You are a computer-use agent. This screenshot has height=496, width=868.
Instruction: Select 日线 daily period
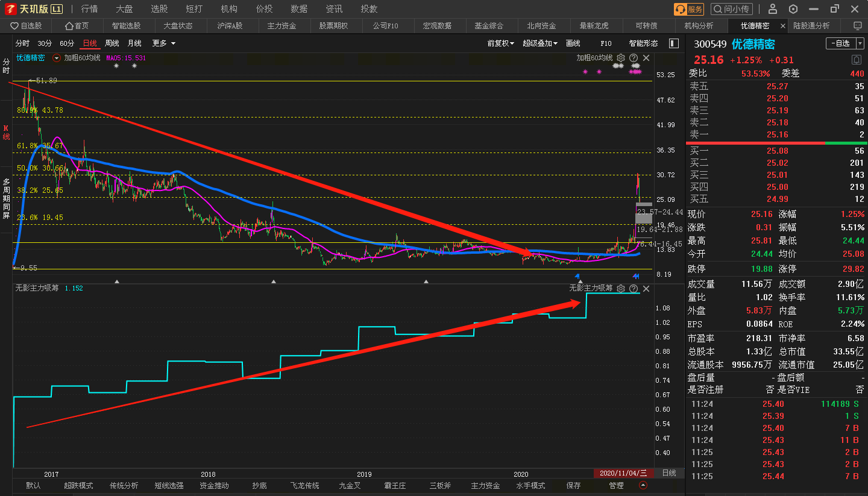(x=90, y=43)
